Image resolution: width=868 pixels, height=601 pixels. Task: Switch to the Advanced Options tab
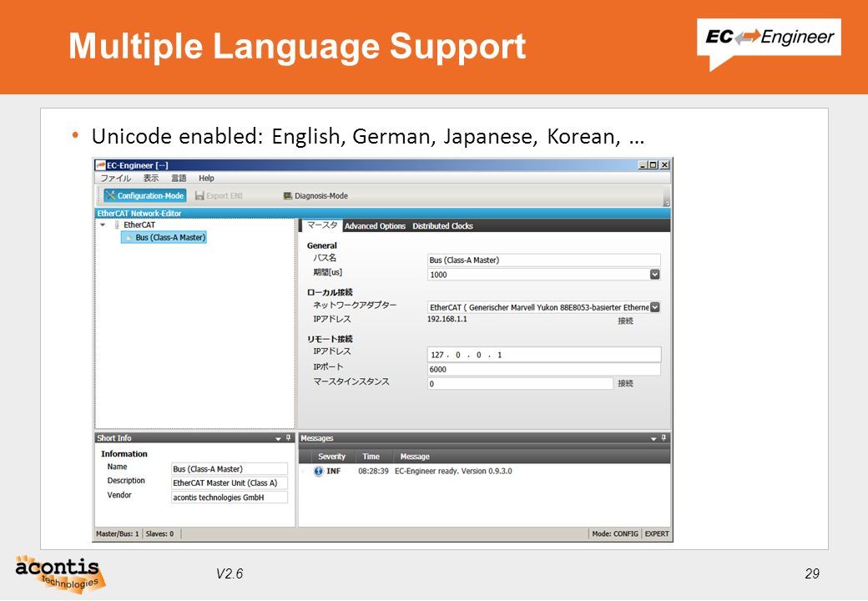tap(375, 225)
